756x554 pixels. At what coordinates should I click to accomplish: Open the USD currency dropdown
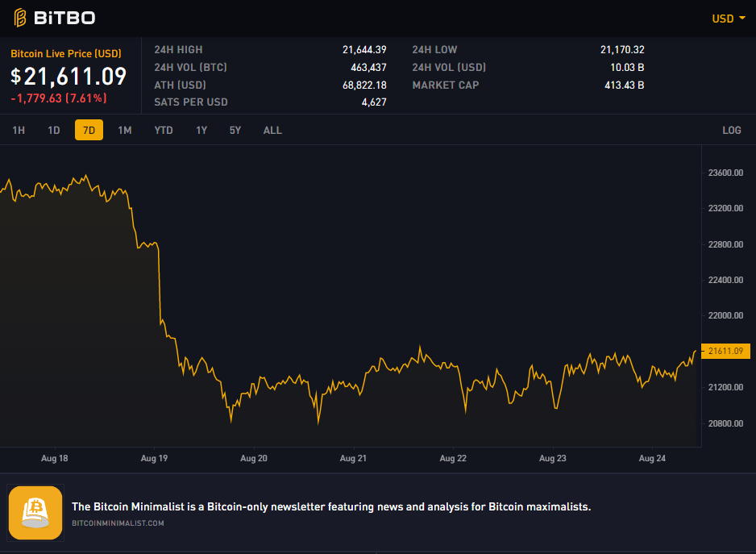[729, 19]
